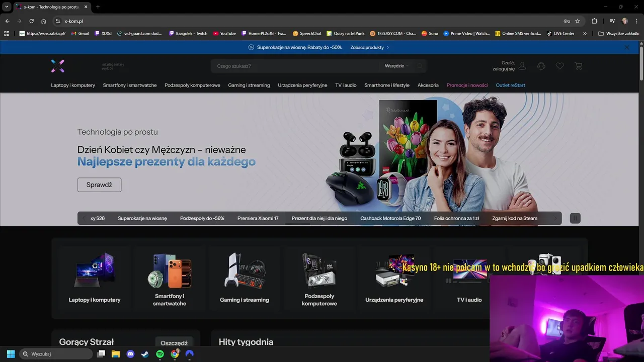The height and width of the screenshot is (362, 644).
Task: Open Spotify from the taskbar
Action: [160, 354]
